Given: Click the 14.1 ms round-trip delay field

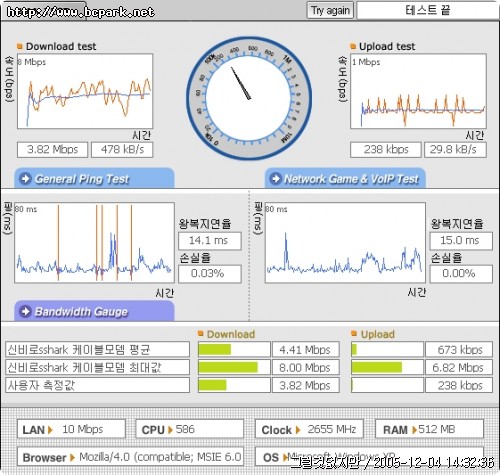Looking at the screenshot, I should [x=210, y=241].
